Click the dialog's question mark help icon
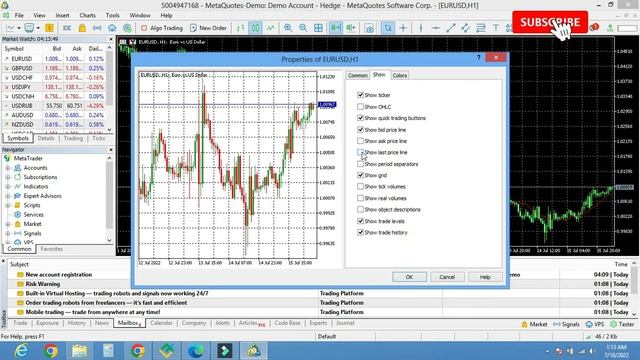640x360 pixels. [x=478, y=58]
